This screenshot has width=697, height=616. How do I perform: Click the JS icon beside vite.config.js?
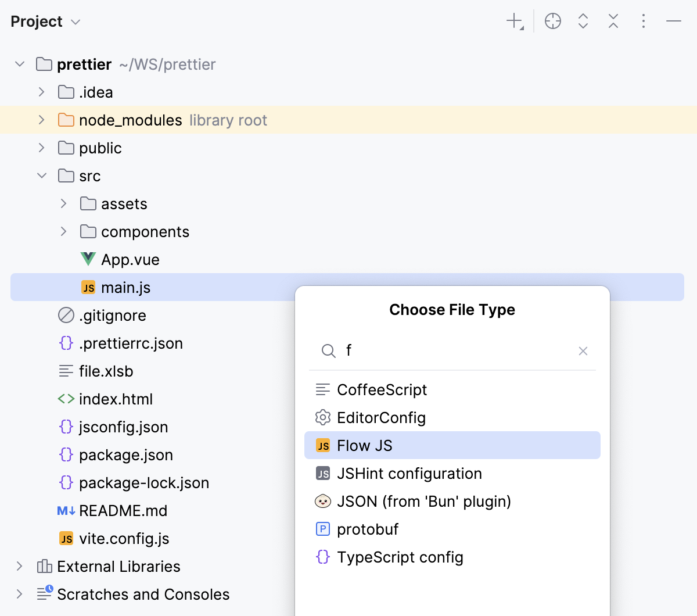66,539
